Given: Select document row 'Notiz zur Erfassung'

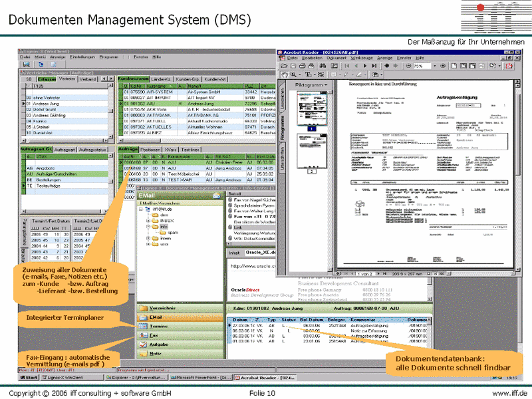Looking at the screenshot, I should pyautogui.click(x=329, y=331).
